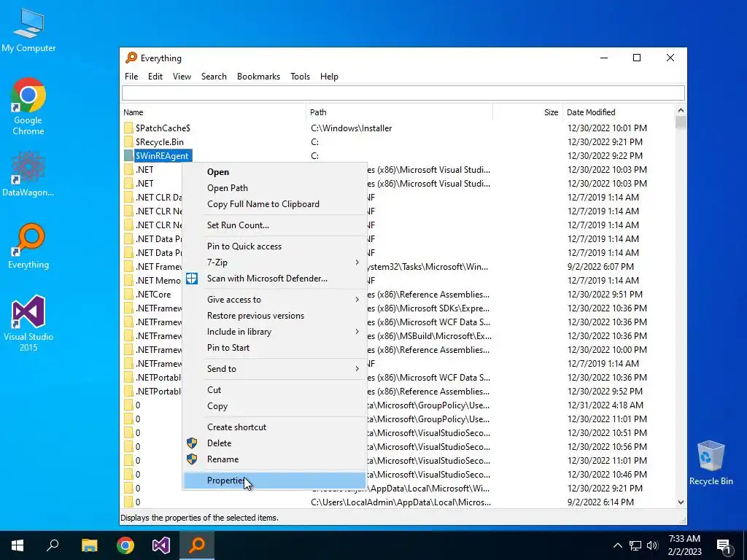This screenshot has height=560, width=747.
Task: Choose Pin to Quick access
Action: [274, 246]
